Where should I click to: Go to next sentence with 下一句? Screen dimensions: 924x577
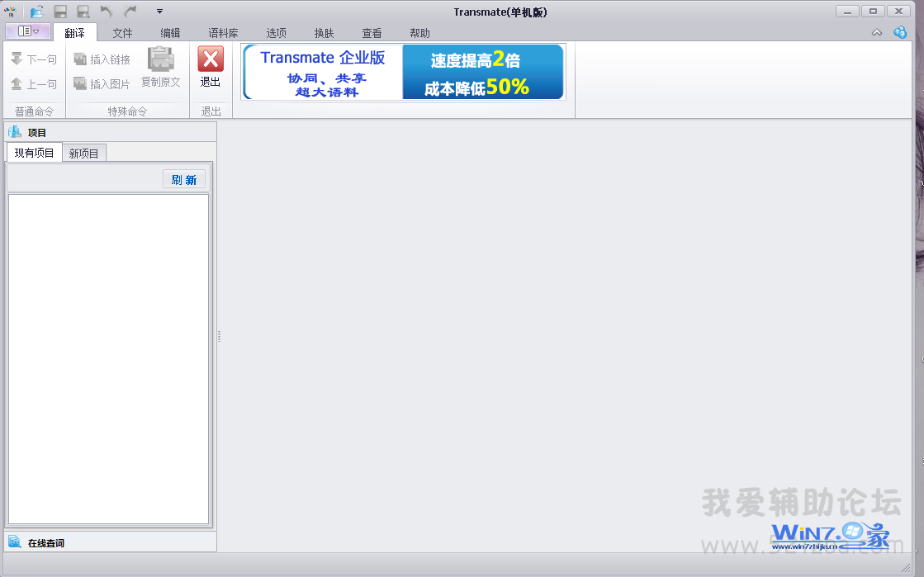(34, 59)
